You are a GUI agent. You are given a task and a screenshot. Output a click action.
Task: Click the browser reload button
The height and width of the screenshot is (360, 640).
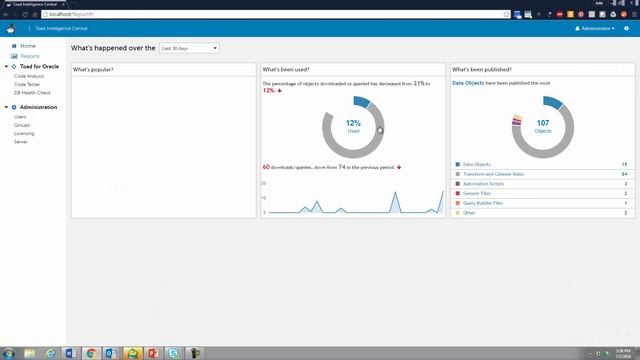coord(25,14)
